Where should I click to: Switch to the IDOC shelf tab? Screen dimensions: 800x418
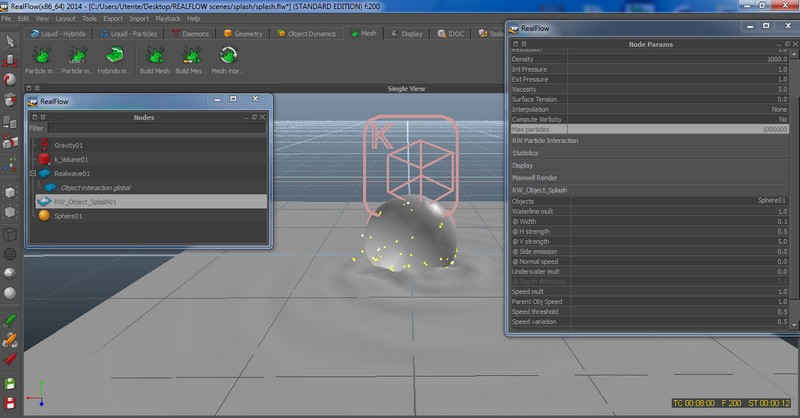pyautogui.click(x=451, y=34)
